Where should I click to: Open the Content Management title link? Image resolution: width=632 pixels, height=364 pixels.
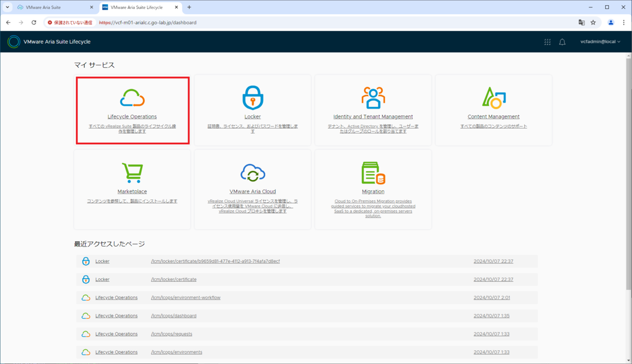pyautogui.click(x=493, y=117)
